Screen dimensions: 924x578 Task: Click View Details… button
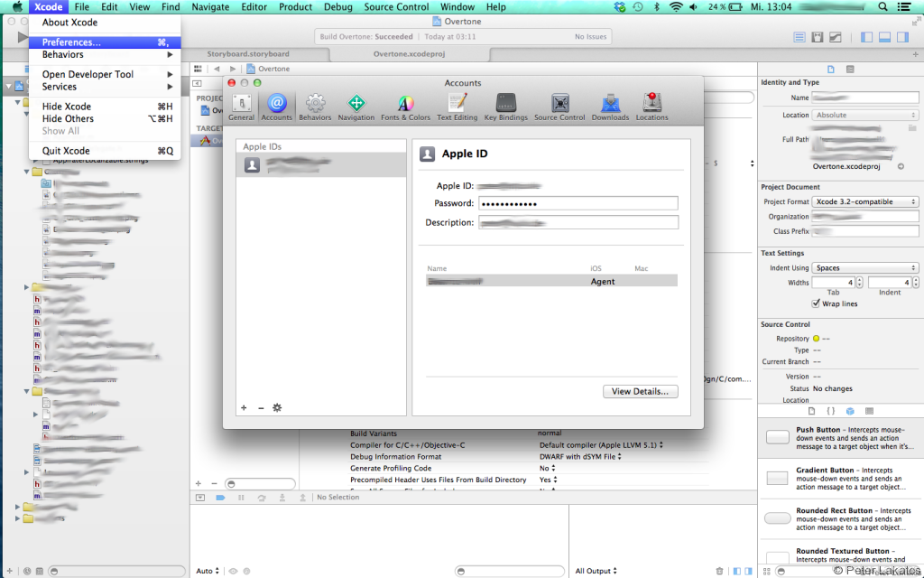pyautogui.click(x=640, y=392)
